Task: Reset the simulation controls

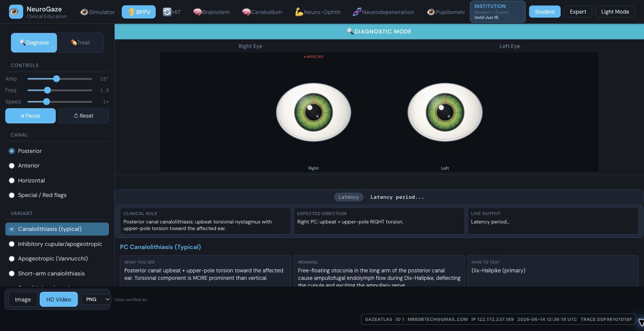Action: pyautogui.click(x=83, y=115)
